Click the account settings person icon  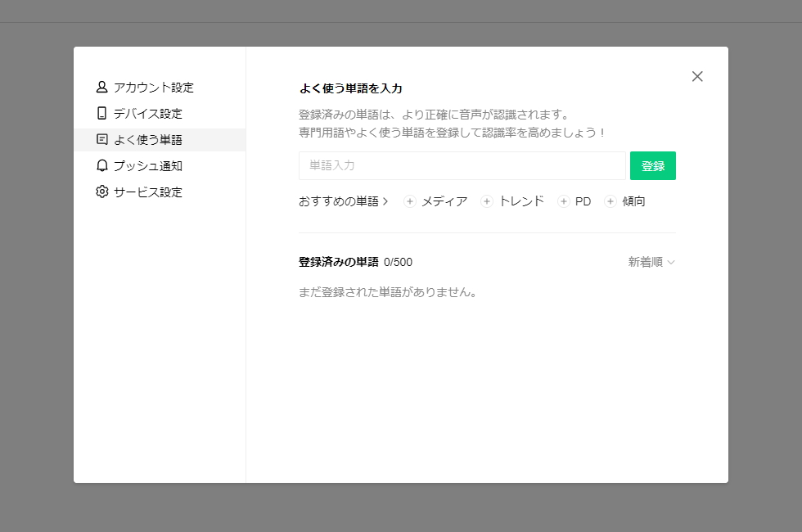101,87
